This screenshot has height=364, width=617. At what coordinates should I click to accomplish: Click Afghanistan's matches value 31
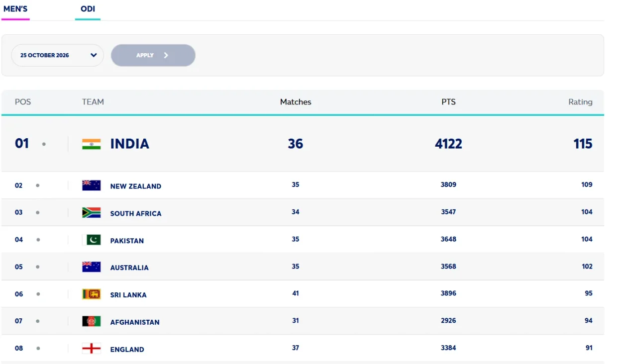(x=296, y=321)
